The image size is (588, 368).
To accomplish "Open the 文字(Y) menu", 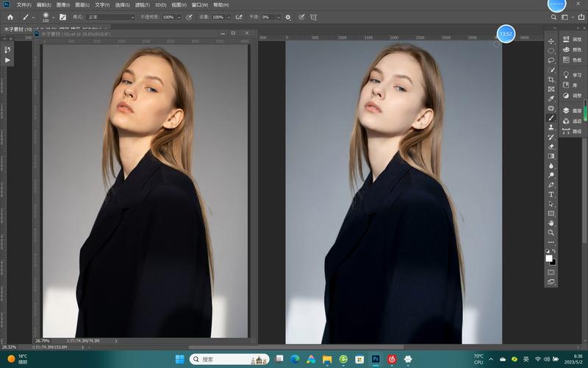I will coord(102,5).
